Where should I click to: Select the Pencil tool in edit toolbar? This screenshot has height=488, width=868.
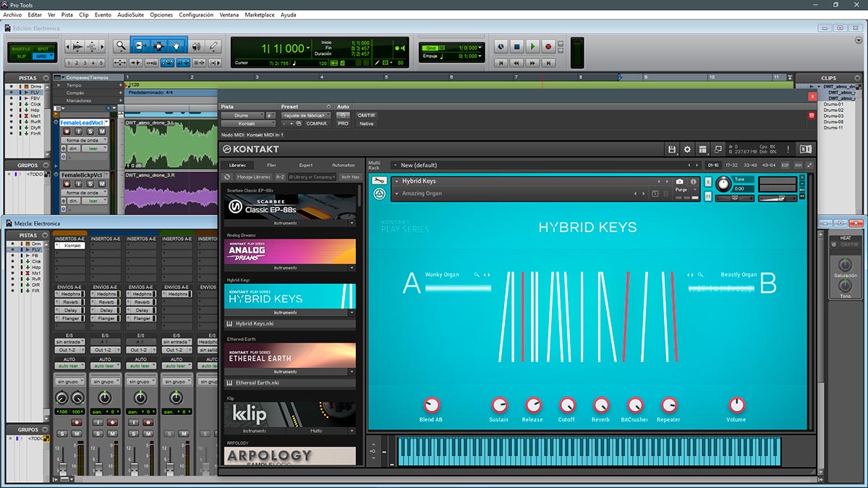coord(213,46)
